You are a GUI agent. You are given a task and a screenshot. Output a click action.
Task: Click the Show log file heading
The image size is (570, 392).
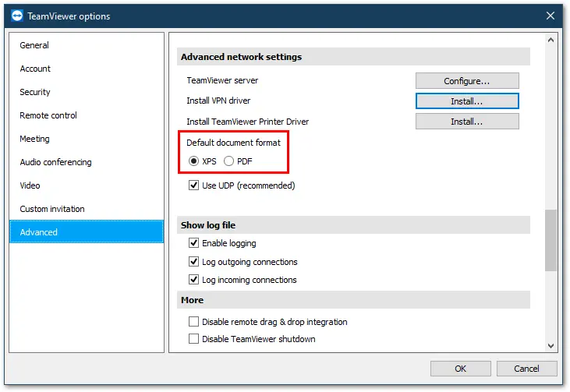point(208,225)
